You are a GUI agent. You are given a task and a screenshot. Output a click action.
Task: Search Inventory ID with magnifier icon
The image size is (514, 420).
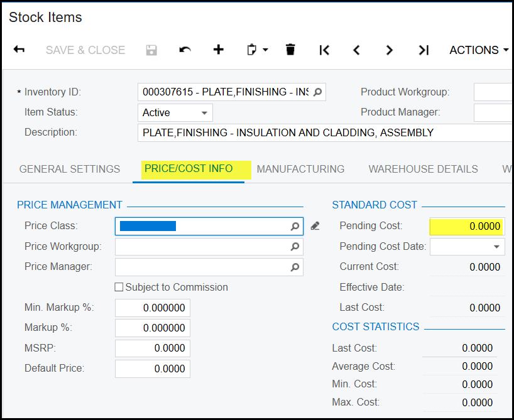tap(318, 92)
